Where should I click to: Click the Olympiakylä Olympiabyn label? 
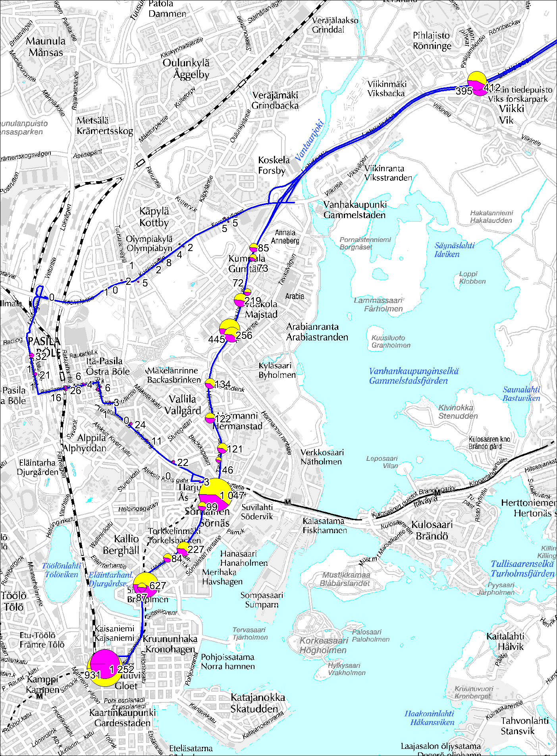(x=149, y=244)
